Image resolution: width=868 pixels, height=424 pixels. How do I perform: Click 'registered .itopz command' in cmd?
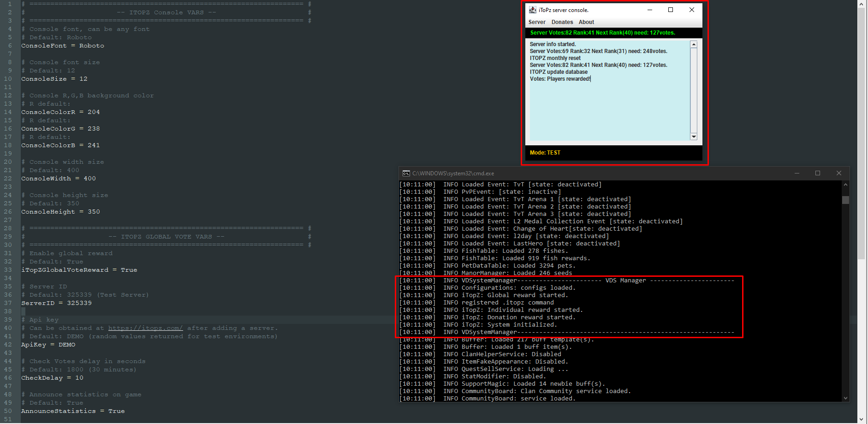coord(507,303)
